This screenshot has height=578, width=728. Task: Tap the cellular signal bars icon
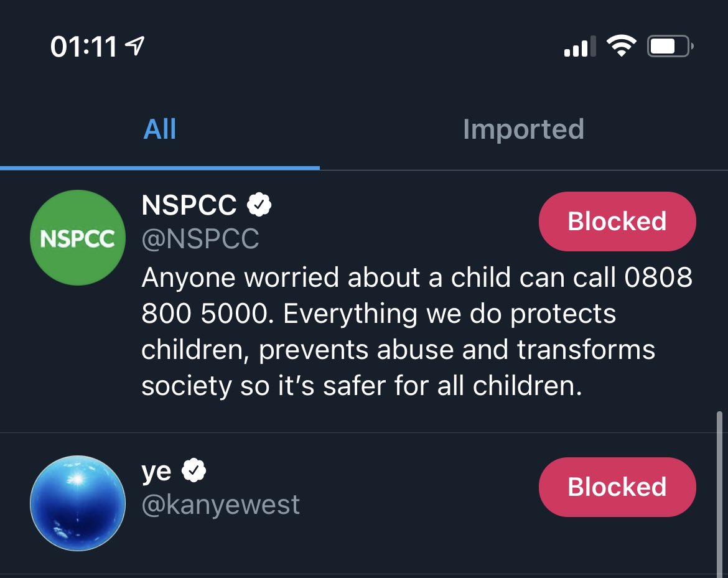click(579, 47)
